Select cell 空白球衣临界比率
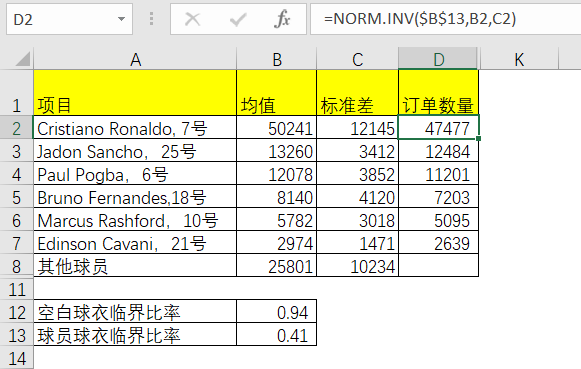Screen dimensions: 581x369 135,311
